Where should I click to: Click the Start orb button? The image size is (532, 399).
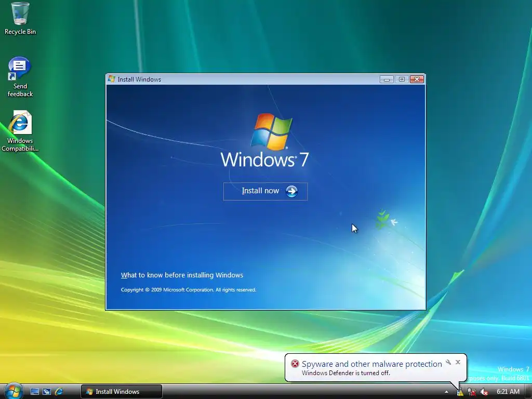point(13,391)
